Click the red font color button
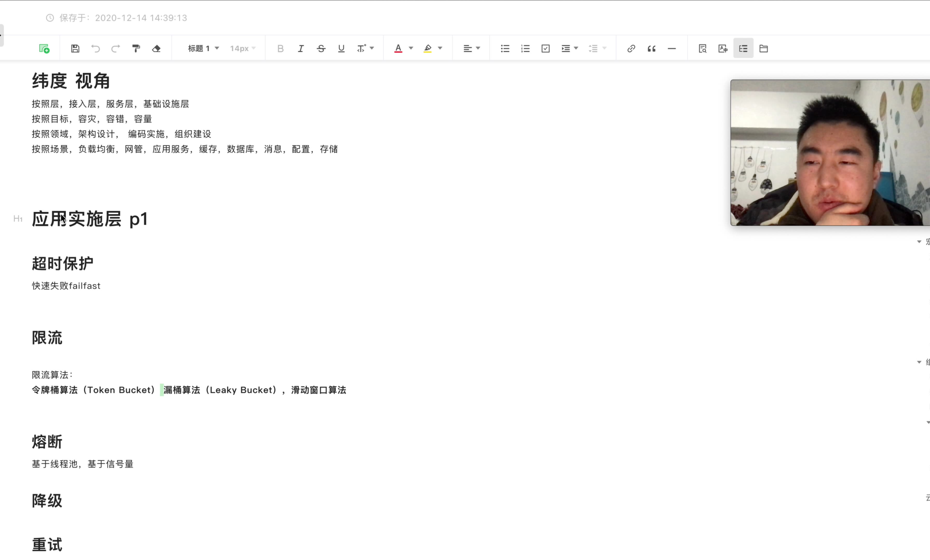930x560 pixels. pyautogui.click(x=398, y=49)
